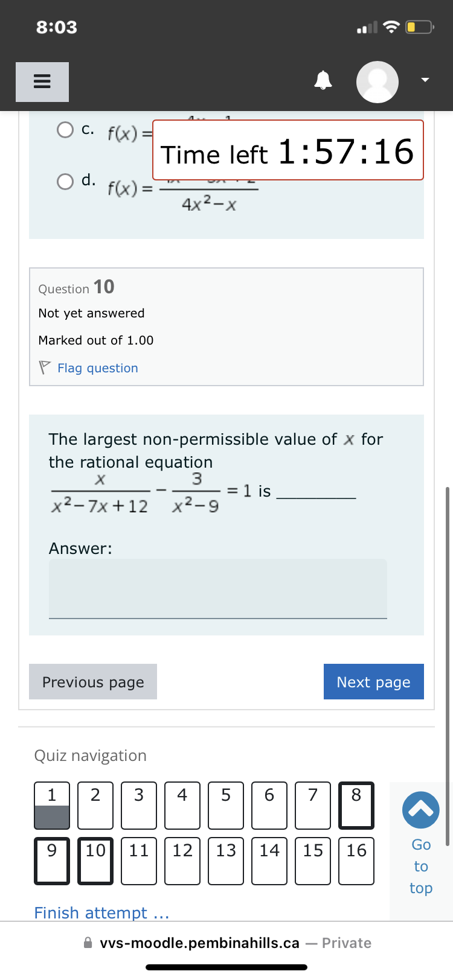Image resolution: width=453 pixels, height=980 pixels.
Task: Tap the battery indicator in the status bar
Action: coord(418,27)
